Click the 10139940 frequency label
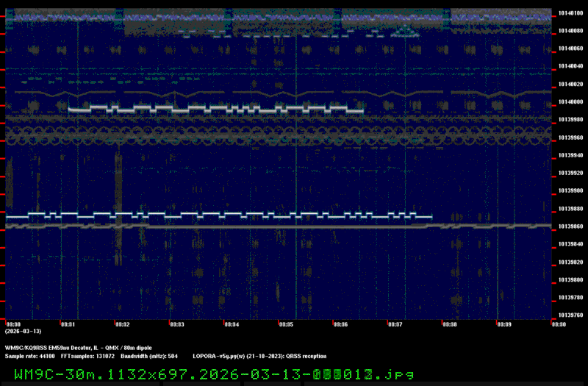This screenshot has width=588, height=386. click(570, 155)
